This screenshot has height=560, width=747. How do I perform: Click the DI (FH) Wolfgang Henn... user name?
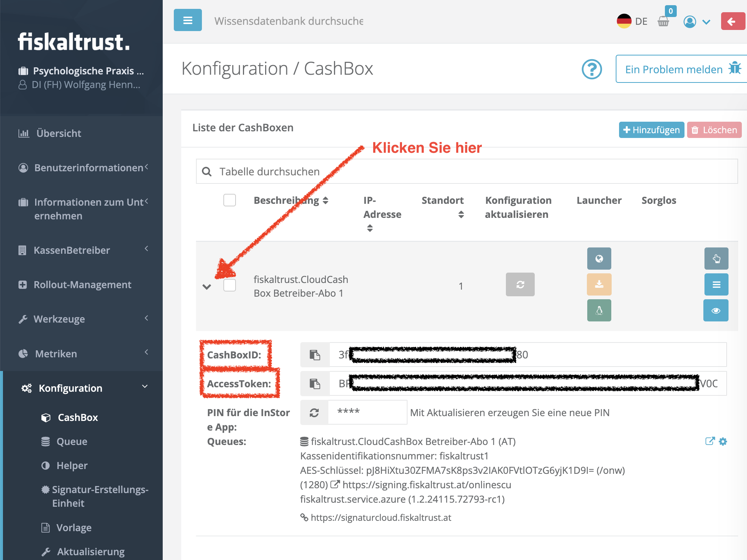pos(86,85)
